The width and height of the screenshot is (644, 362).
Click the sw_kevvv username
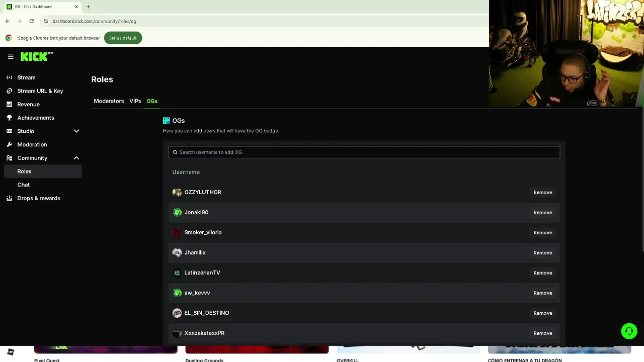[x=197, y=293]
